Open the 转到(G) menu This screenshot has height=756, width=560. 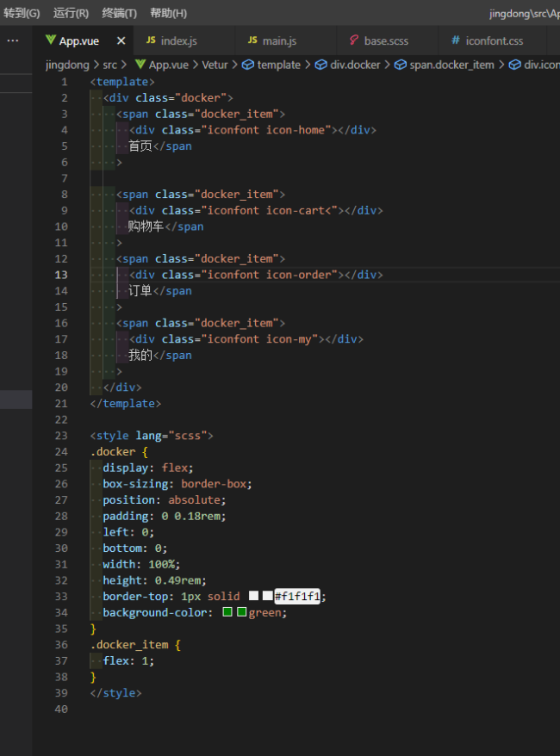click(22, 13)
